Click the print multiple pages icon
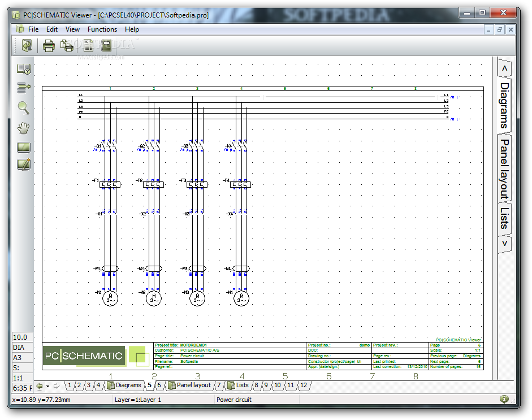The image size is (532, 420). coord(67,46)
